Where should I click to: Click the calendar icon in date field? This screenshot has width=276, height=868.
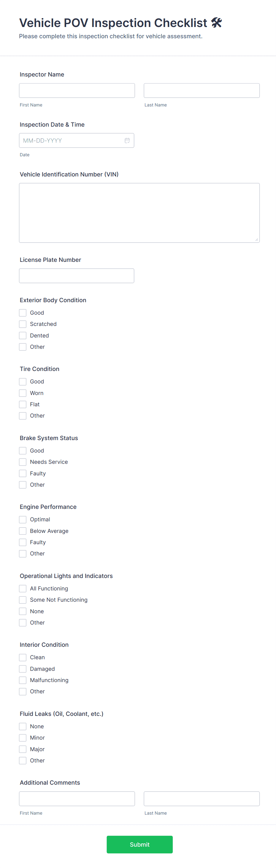point(127,141)
